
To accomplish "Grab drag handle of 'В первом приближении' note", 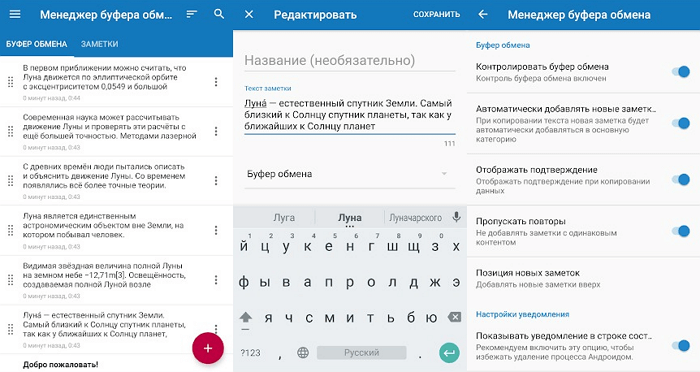I will (11, 82).
